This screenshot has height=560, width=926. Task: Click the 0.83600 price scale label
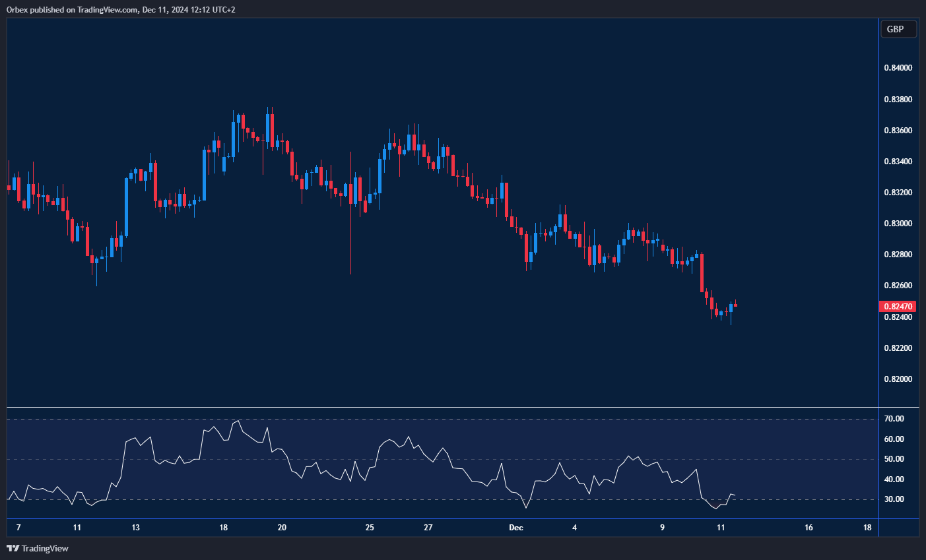(898, 131)
